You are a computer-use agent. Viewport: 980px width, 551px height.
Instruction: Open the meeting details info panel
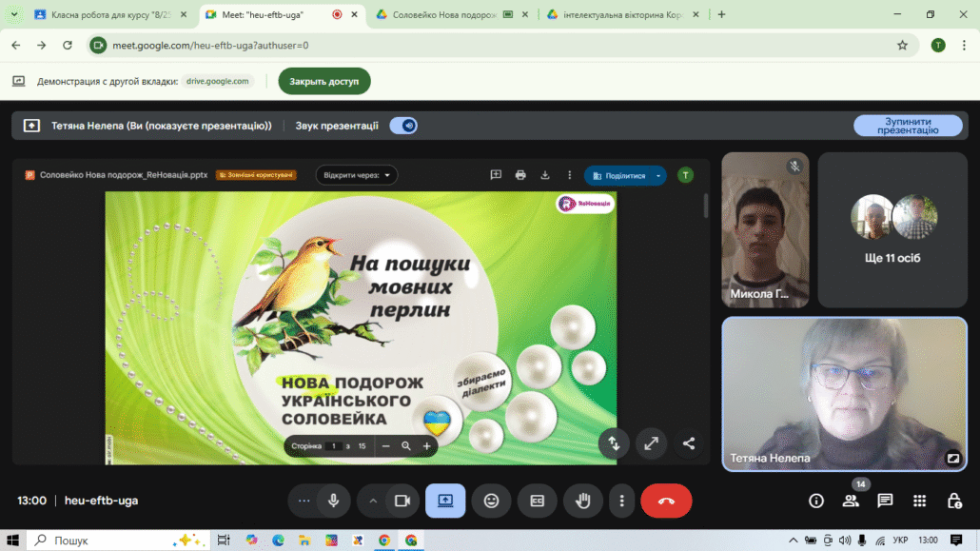point(815,501)
